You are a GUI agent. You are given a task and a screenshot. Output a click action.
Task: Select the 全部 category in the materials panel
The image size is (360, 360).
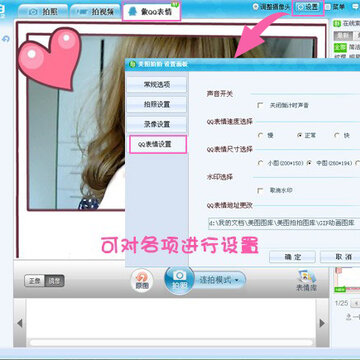point(340,47)
